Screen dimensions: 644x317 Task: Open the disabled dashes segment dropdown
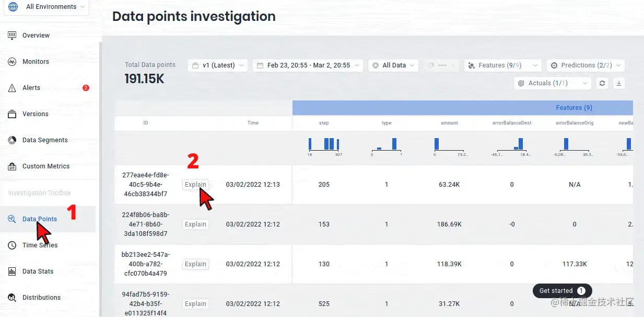[x=441, y=65]
